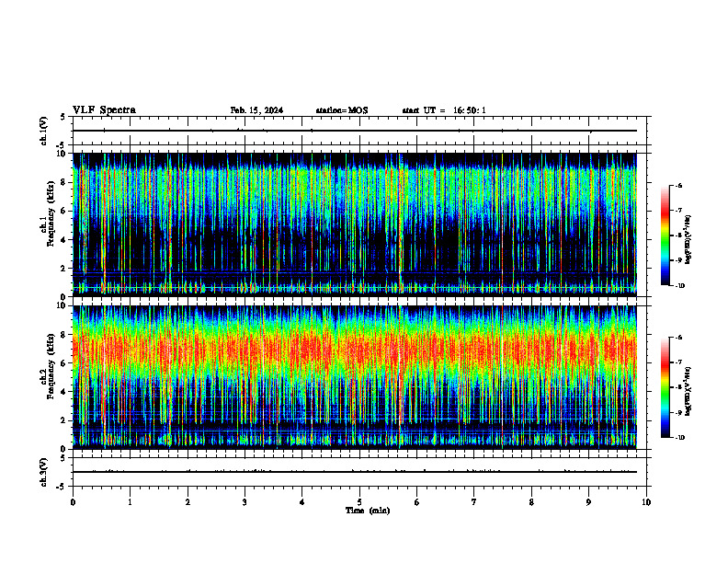Click the "-6" label on ch.1 colorbar
The width and height of the screenshot is (728, 563).
tap(678, 185)
